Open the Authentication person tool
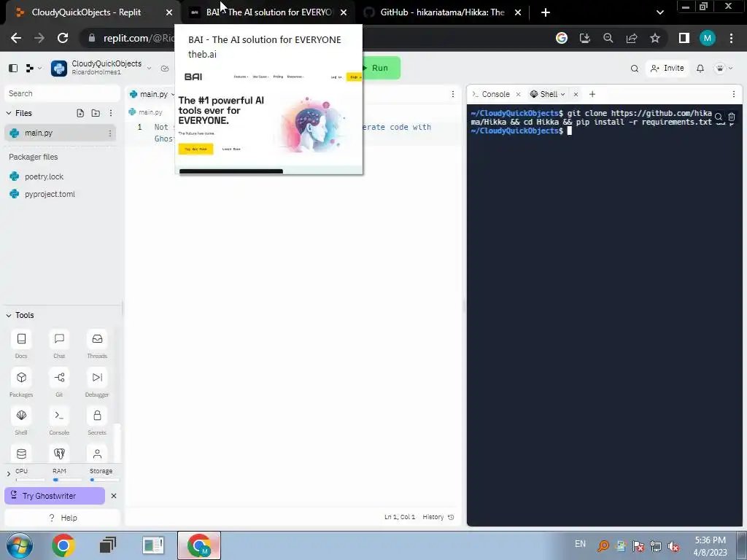 point(97,454)
